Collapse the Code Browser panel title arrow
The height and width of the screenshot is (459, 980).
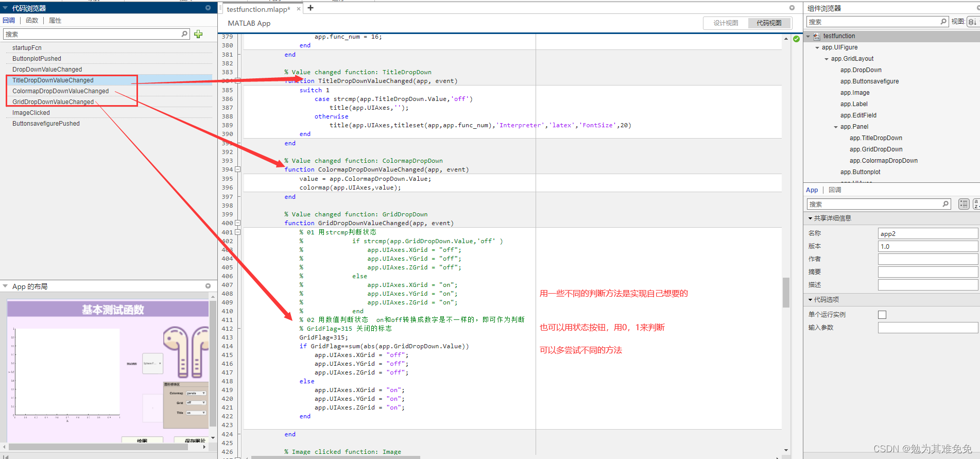(x=5, y=8)
